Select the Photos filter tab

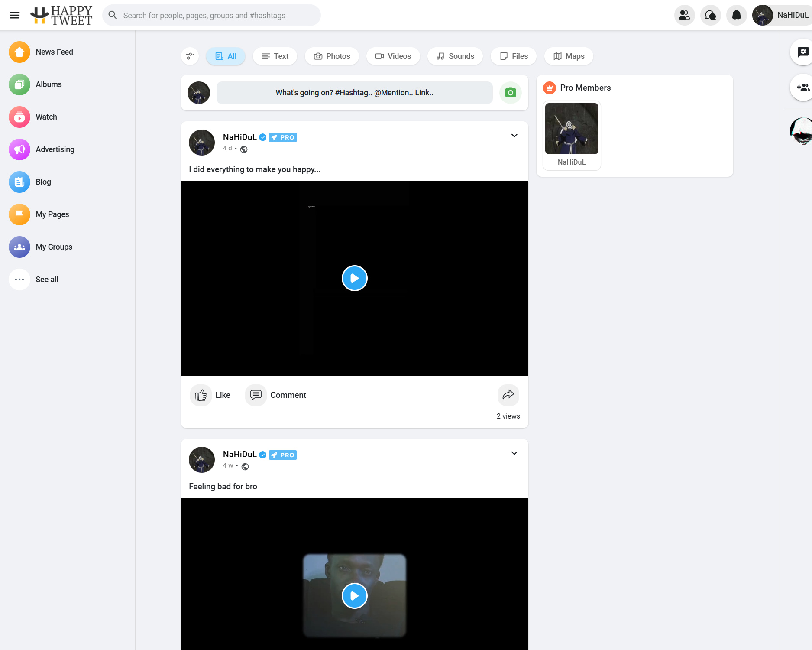point(332,56)
